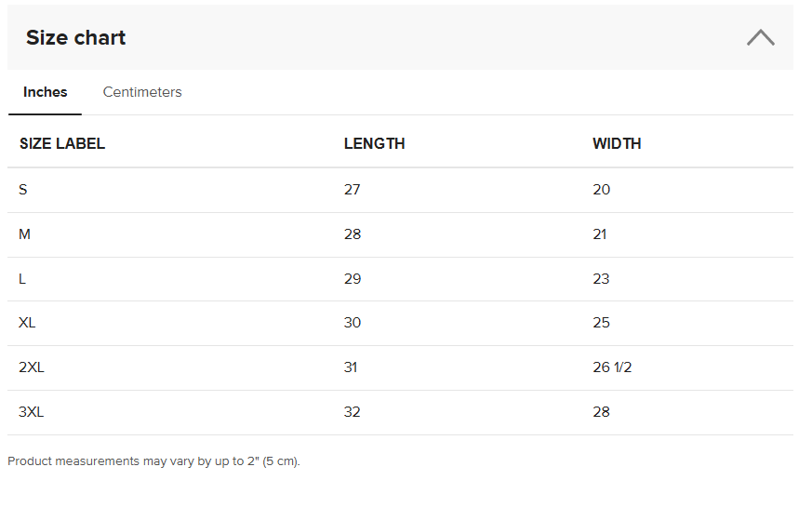Image resolution: width=812 pixels, height=507 pixels.
Task: Click the 26 1/2 width value
Action: click(612, 367)
